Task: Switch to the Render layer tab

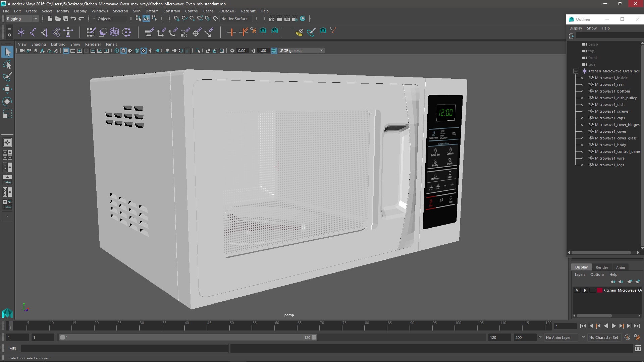Action: [601, 267]
